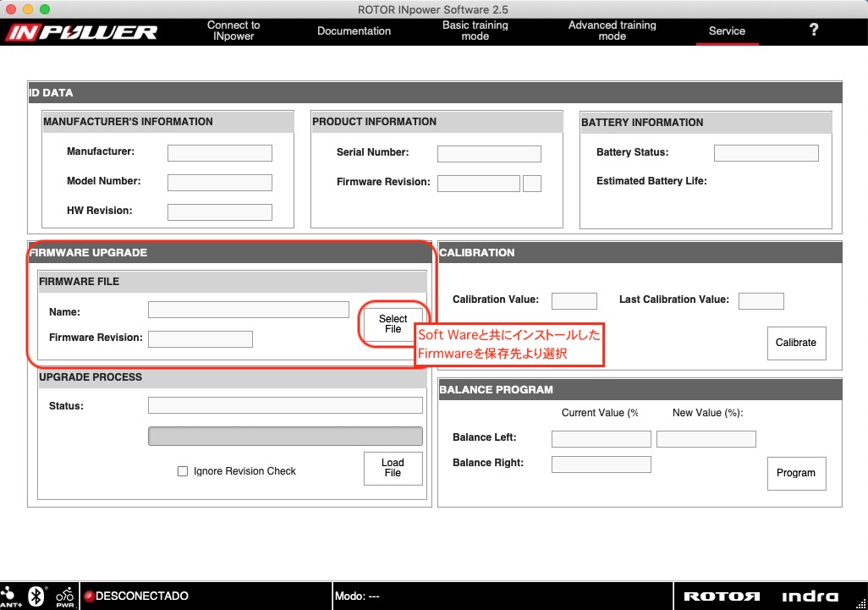The height and width of the screenshot is (610, 868).
Task: Go to Basic training mode tab
Action: click(475, 30)
